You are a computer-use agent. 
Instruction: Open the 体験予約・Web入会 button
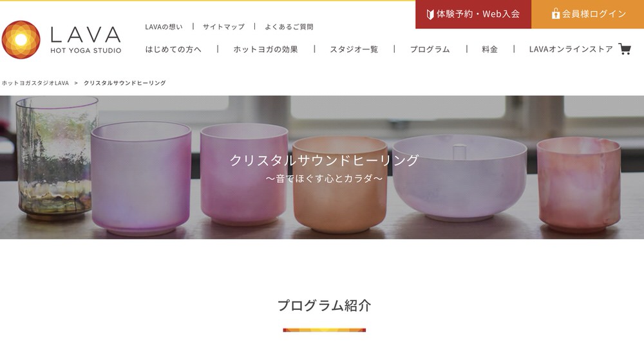coord(473,14)
